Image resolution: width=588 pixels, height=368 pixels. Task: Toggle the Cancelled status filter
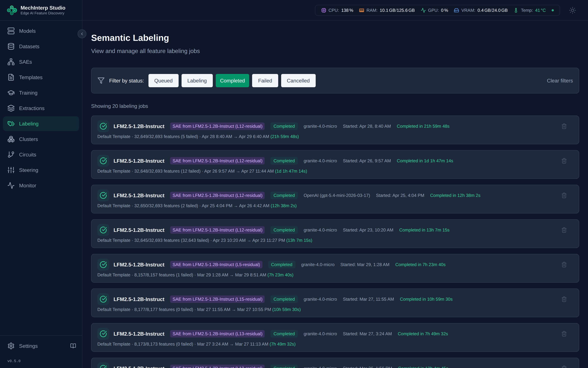click(298, 81)
